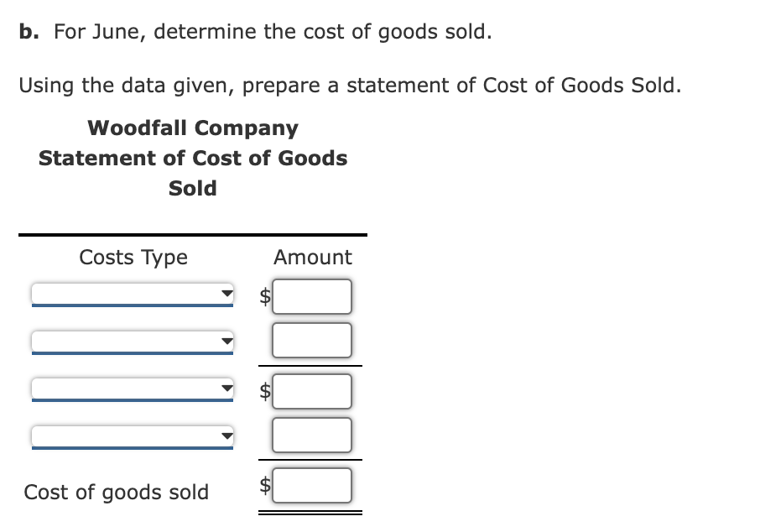Select the third dollar amount box
The width and height of the screenshot is (760, 532).
click(311, 390)
